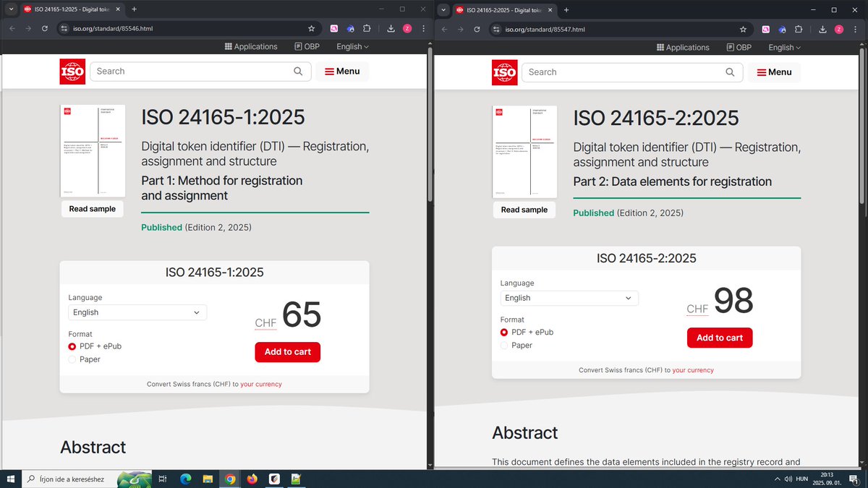Click the search magnifier on the right page

tap(731, 72)
